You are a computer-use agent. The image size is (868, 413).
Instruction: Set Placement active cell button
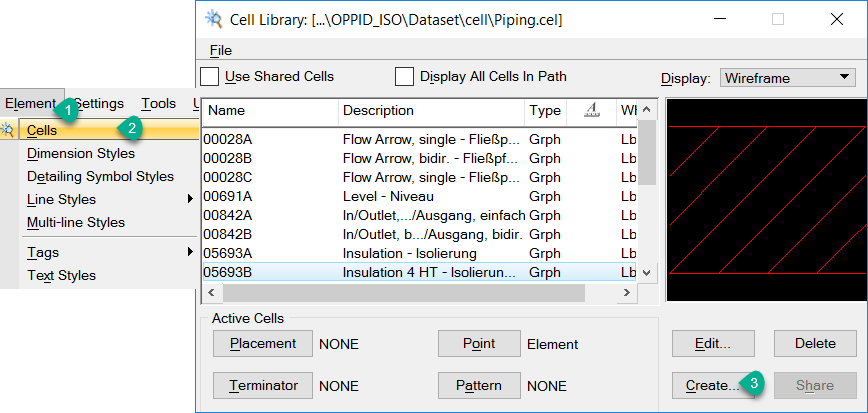tap(263, 343)
